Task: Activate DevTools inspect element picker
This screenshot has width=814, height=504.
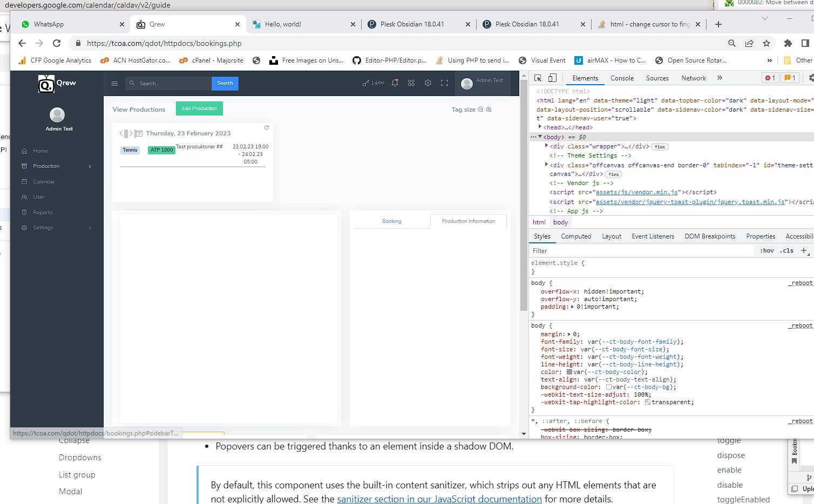Action: 538,78
